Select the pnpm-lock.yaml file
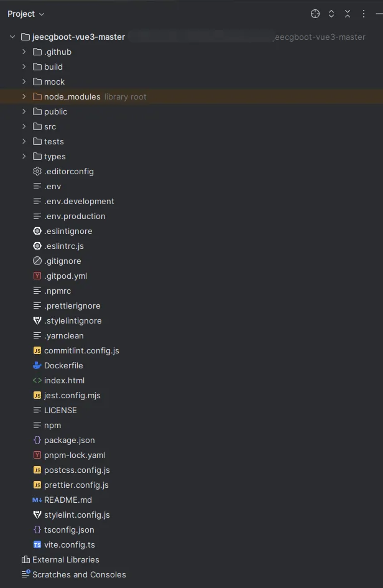Screen dimensions: 383x588 75,455
